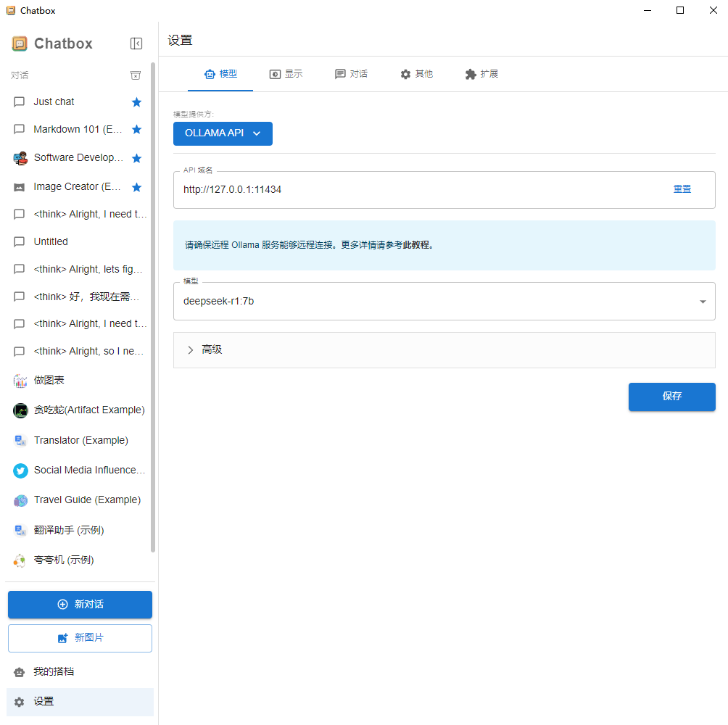Open the think 好，我现在需 conversation

click(80, 297)
